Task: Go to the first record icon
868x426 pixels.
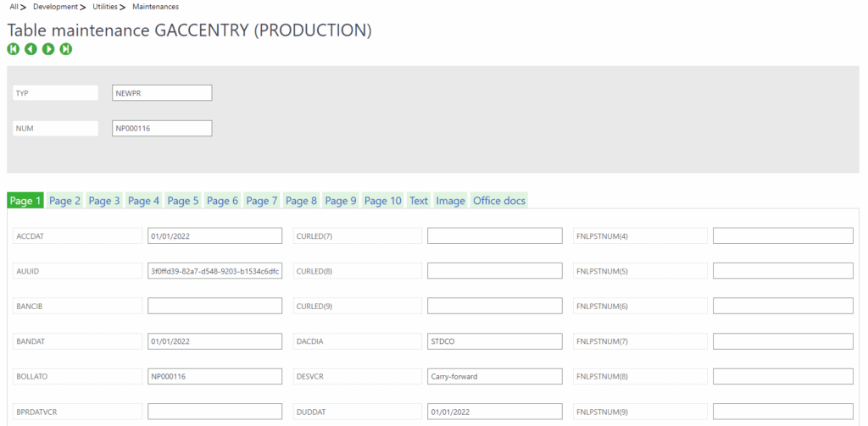Action: 13,50
